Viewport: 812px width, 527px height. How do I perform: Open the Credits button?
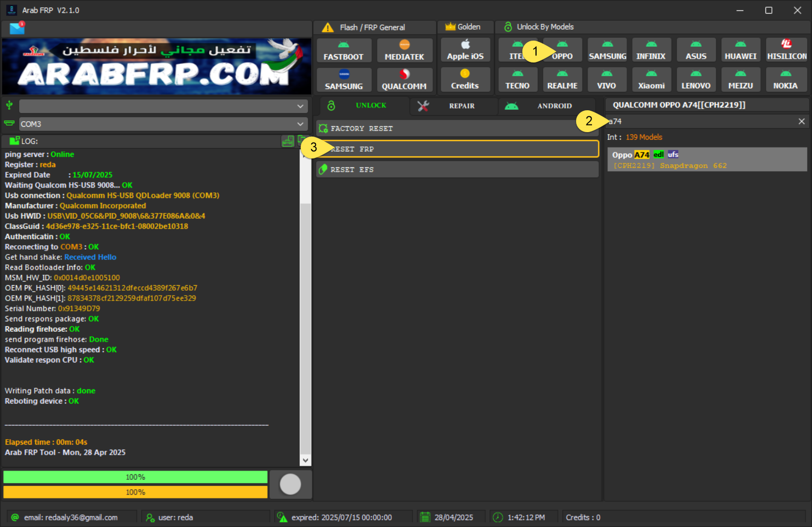tap(465, 80)
